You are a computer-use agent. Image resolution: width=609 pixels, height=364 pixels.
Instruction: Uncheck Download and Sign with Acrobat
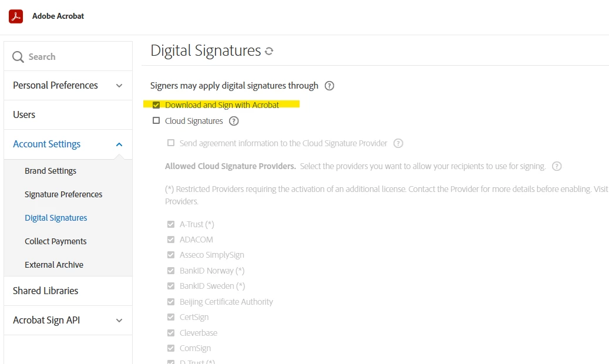pos(156,105)
